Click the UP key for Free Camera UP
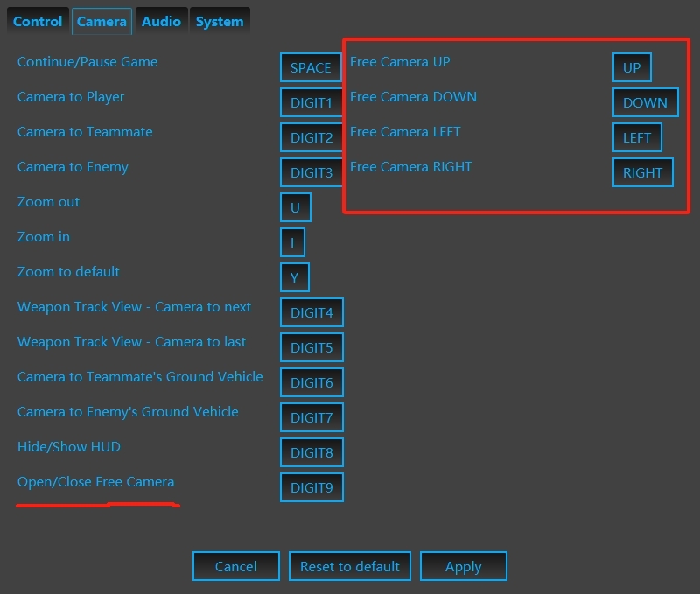700x594 pixels. 632,66
